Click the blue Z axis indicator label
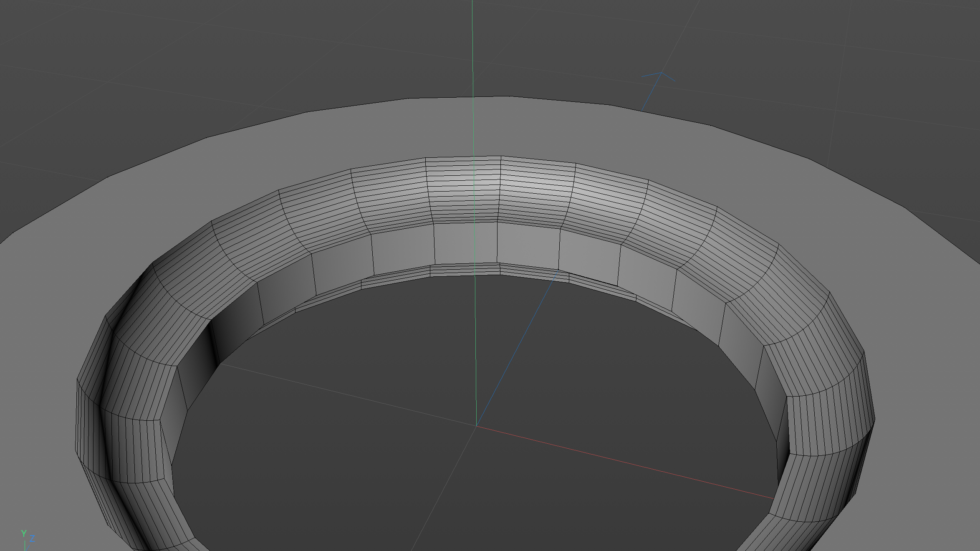The width and height of the screenshot is (980, 551). (x=32, y=538)
